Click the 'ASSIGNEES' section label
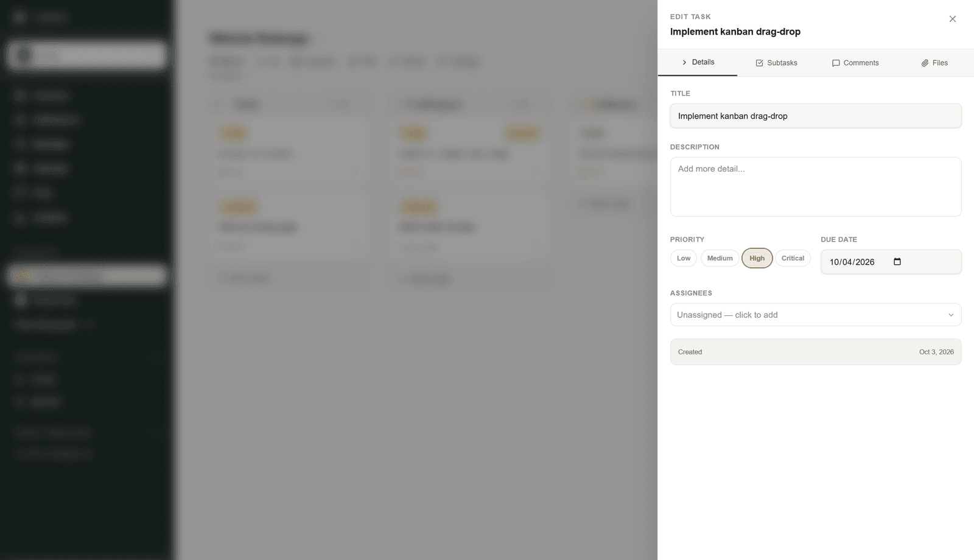 click(x=691, y=293)
